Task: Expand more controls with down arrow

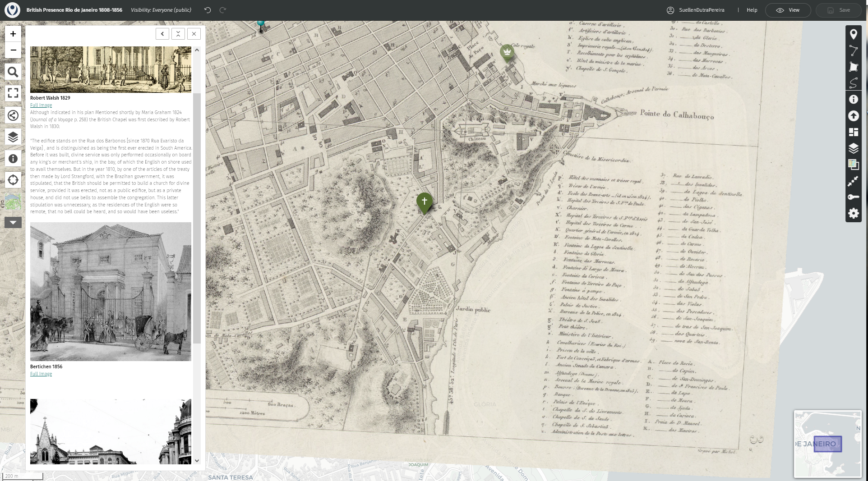Action: [13, 222]
